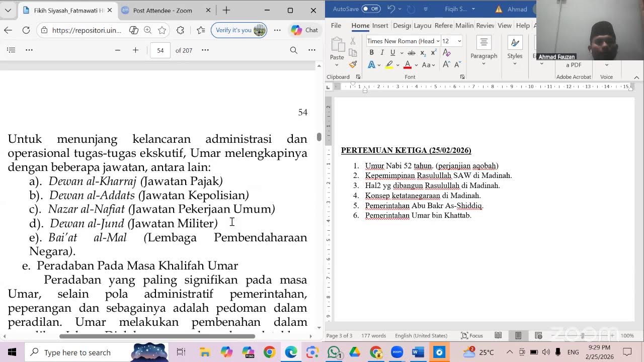This screenshot has width=644, height=362.
Task: Toggle AutoSave switch in Word
Action: [371, 9]
